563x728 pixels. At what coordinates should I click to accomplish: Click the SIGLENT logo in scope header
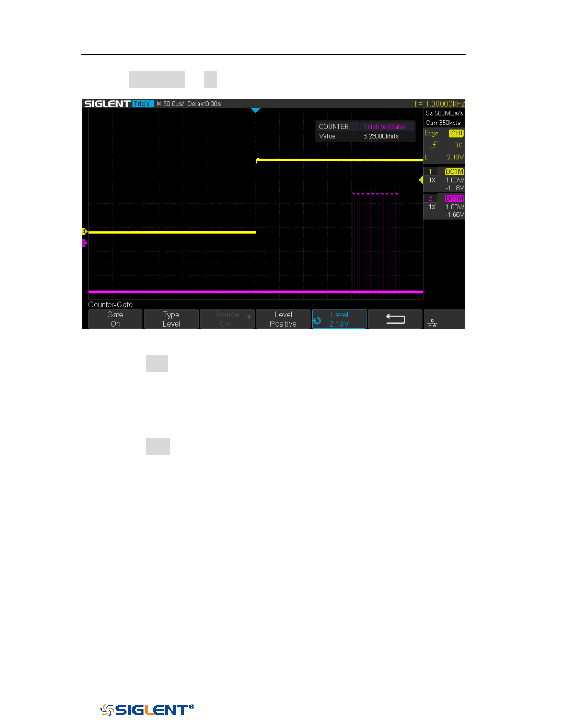[107, 104]
